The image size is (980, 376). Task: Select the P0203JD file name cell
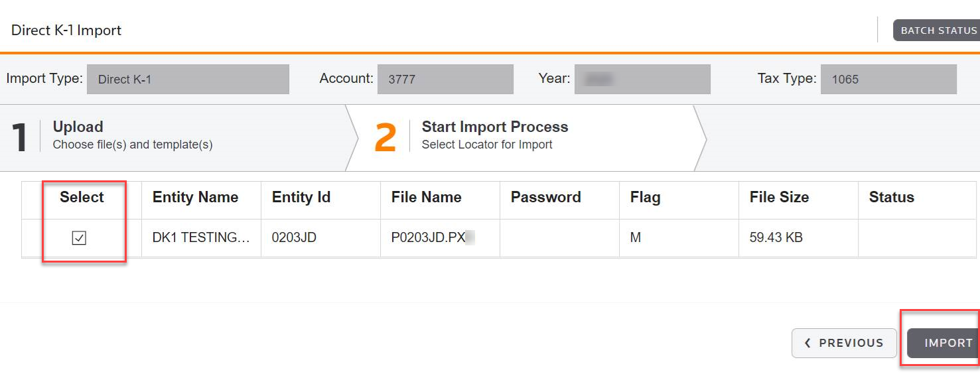[x=441, y=237]
